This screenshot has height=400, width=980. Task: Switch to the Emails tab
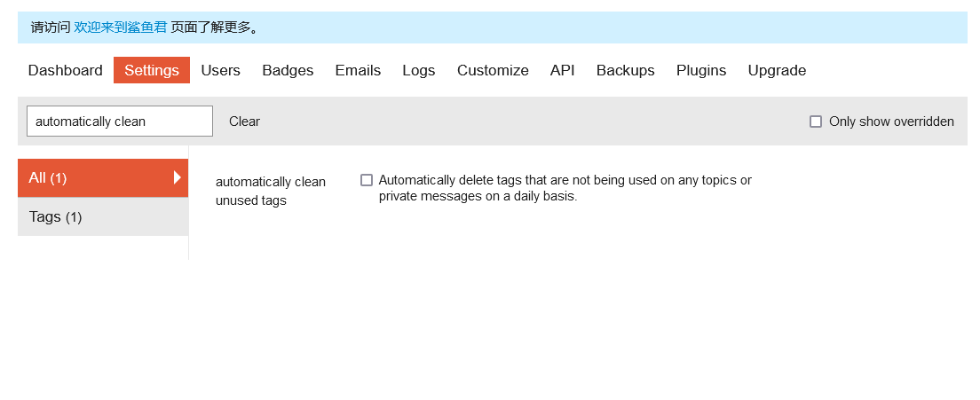(x=358, y=71)
